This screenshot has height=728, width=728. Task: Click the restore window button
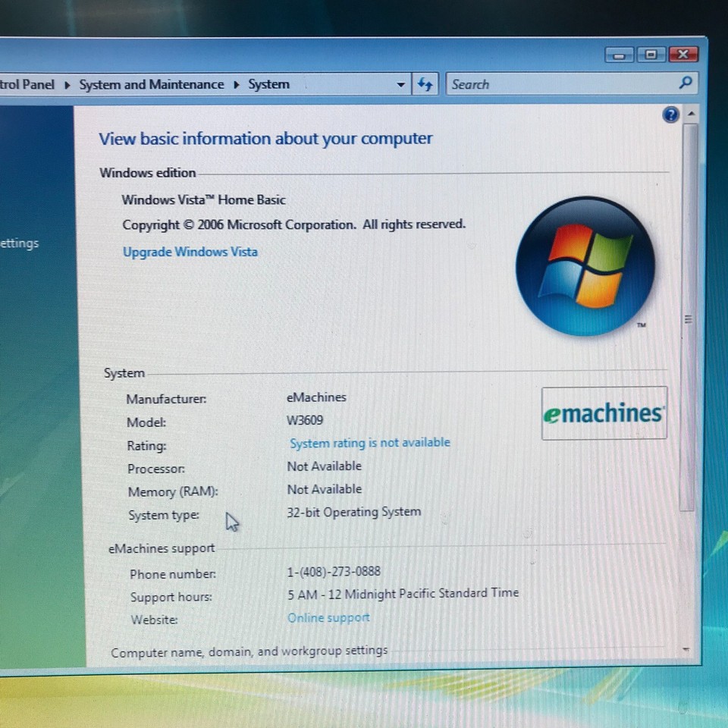[x=651, y=54]
